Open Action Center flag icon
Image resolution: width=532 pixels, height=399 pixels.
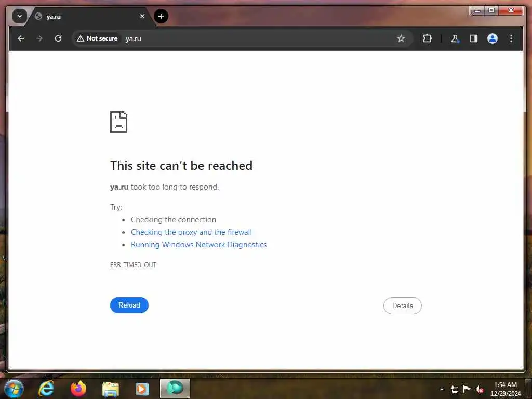click(467, 389)
